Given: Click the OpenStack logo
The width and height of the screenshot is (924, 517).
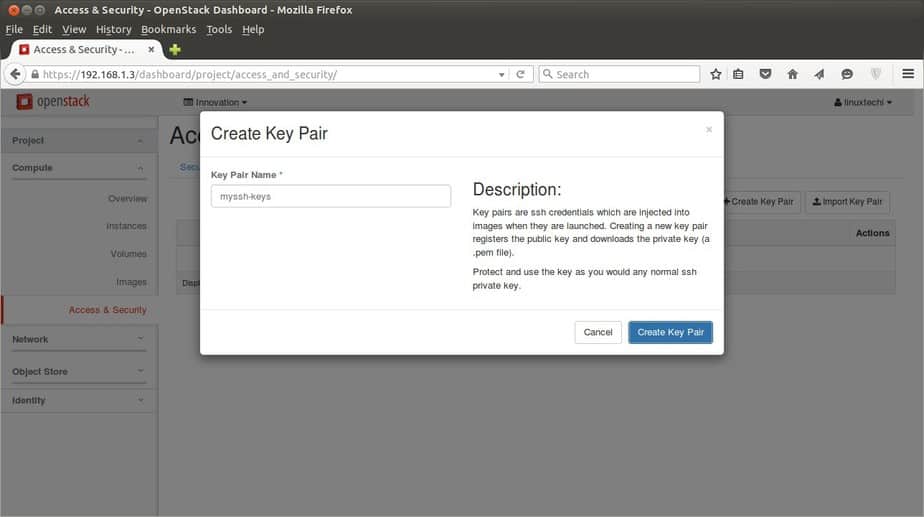Looking at the screenshot, I should coord(53,101).
